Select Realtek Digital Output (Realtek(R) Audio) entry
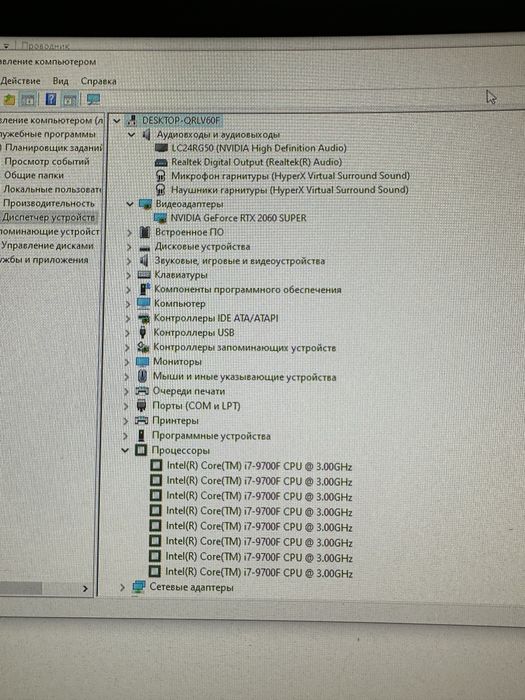Screen dimensions: 525x700 click(x=257, y=162)
